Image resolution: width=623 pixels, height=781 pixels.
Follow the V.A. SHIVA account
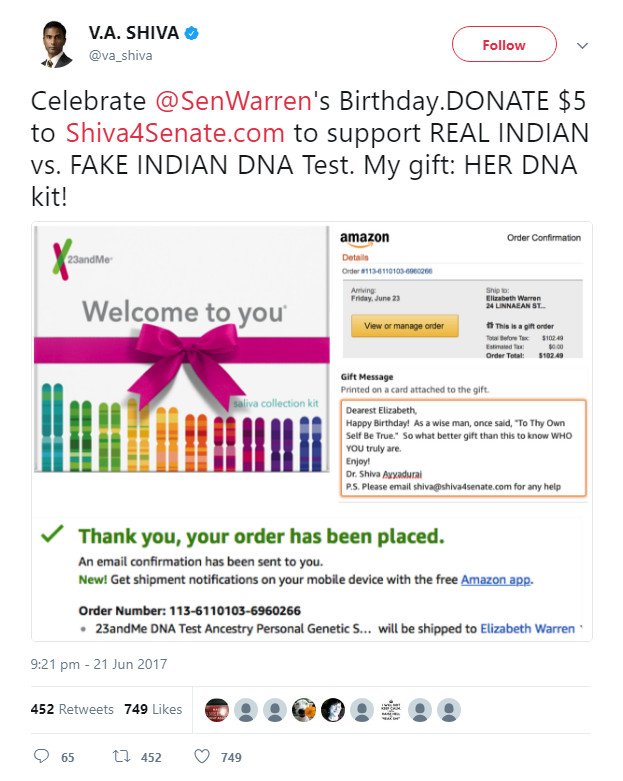coord(504,44)
